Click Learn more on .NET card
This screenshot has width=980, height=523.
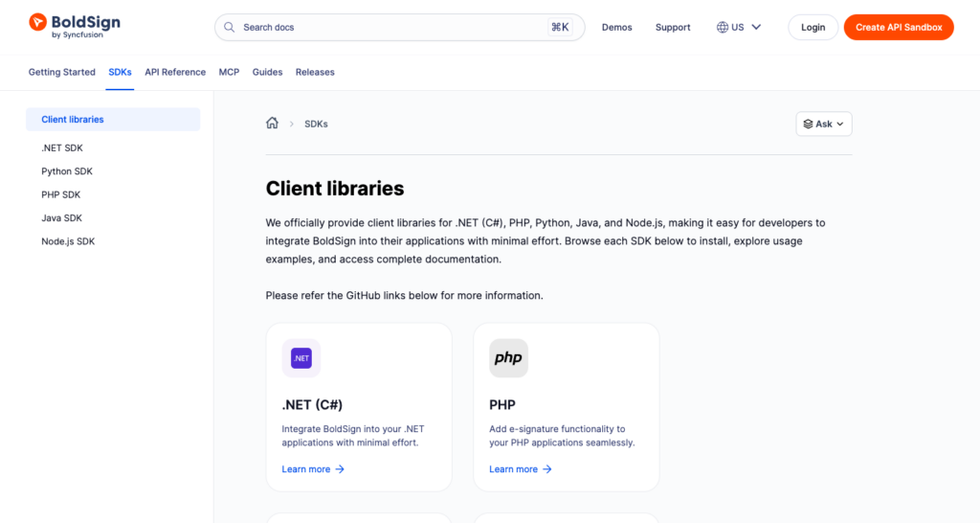313,469
